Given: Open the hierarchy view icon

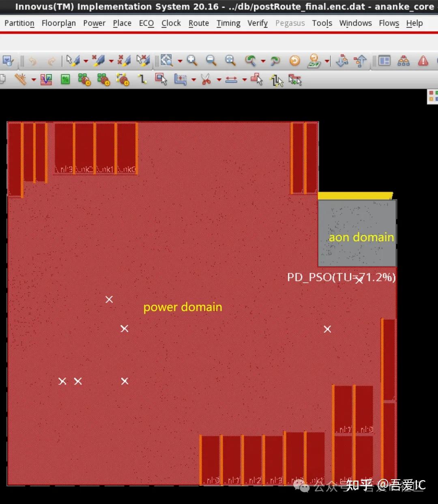Looking at the screenshot, I should coord(404,61).
